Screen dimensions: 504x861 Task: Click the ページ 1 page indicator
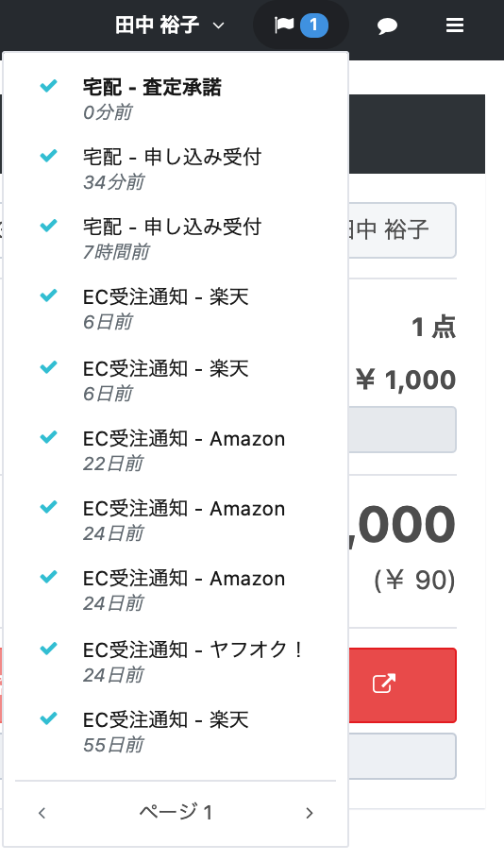[176, 812]
